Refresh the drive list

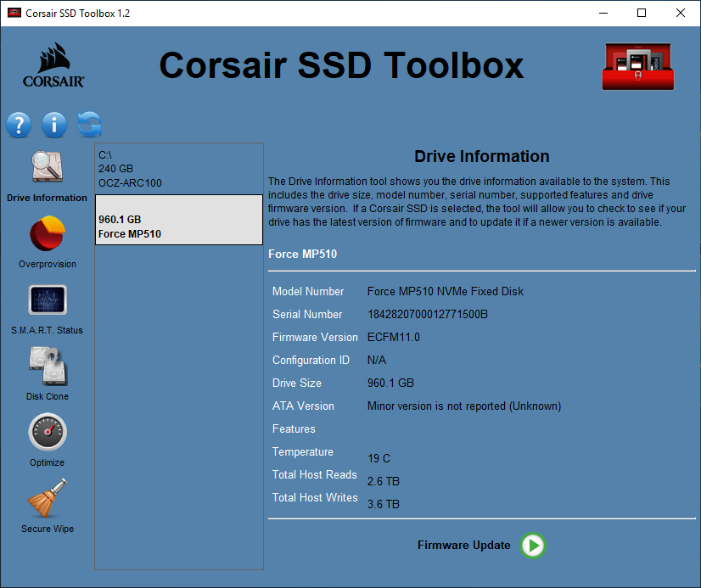(x=88, y=125)
